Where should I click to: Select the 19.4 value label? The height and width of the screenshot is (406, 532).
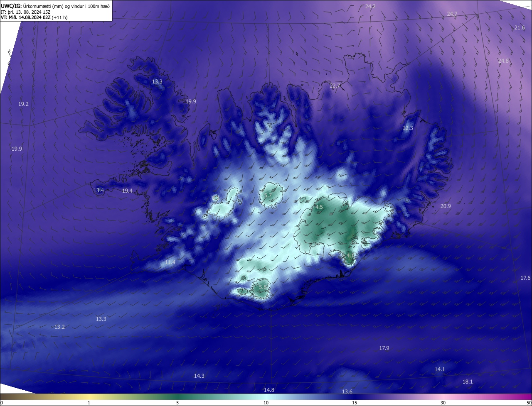pos(127,191)
